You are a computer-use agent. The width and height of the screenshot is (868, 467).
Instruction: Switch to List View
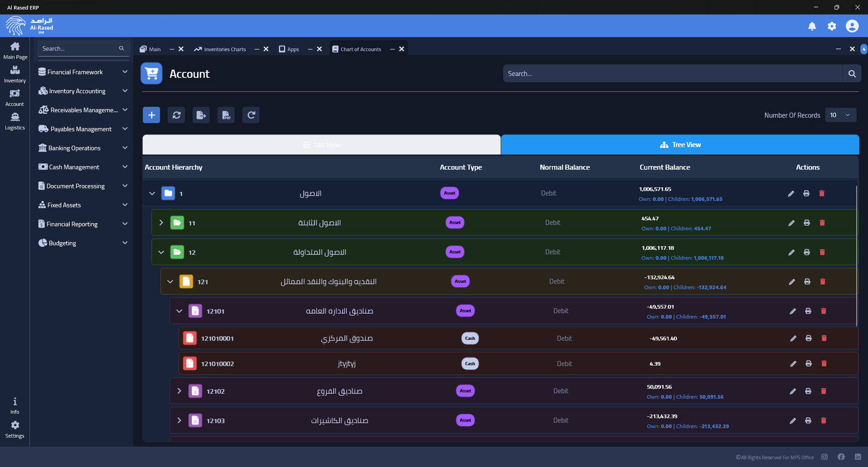[x=322, y=145]
